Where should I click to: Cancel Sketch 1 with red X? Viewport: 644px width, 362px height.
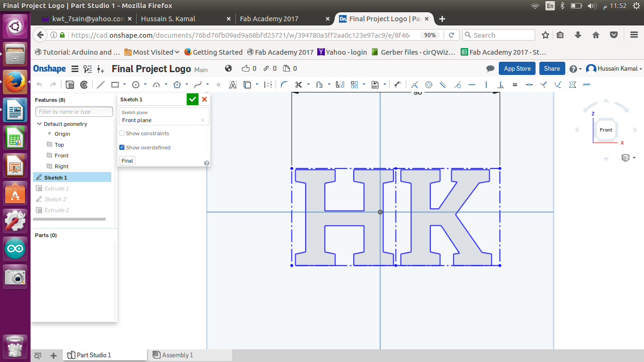tap(204, 99)
